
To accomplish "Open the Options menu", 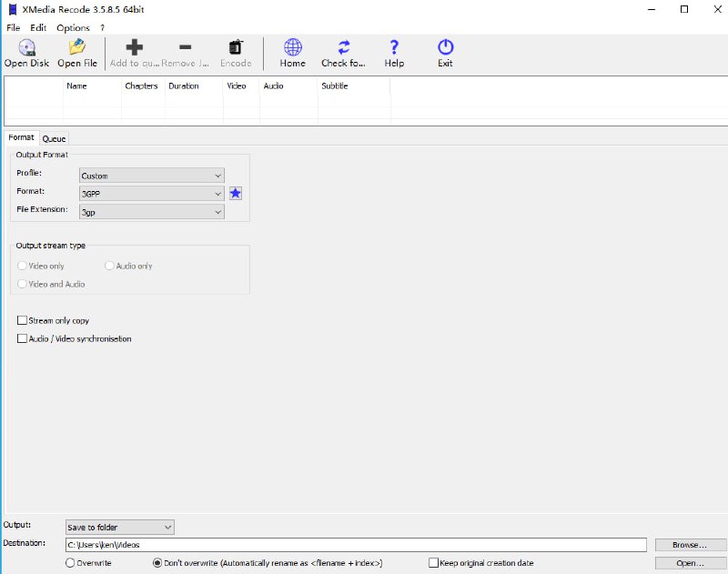I will (x=73, y=28).
